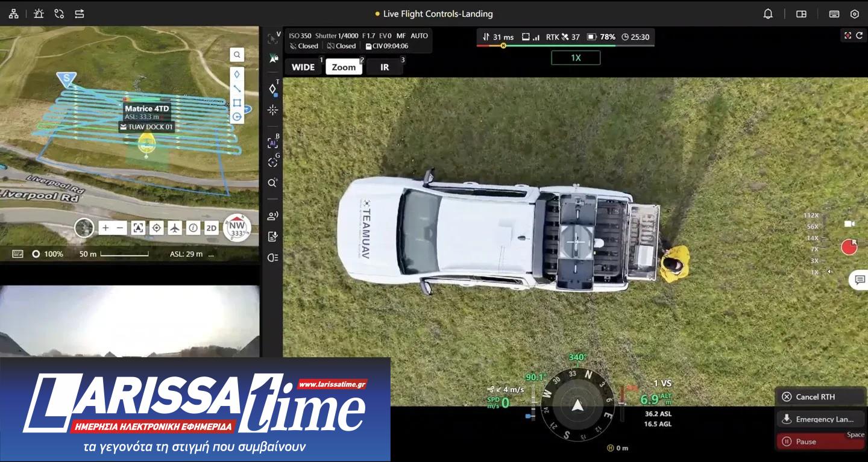Select the cursor pointer tool marked V
868x462 pixels.
click(273, 39)
